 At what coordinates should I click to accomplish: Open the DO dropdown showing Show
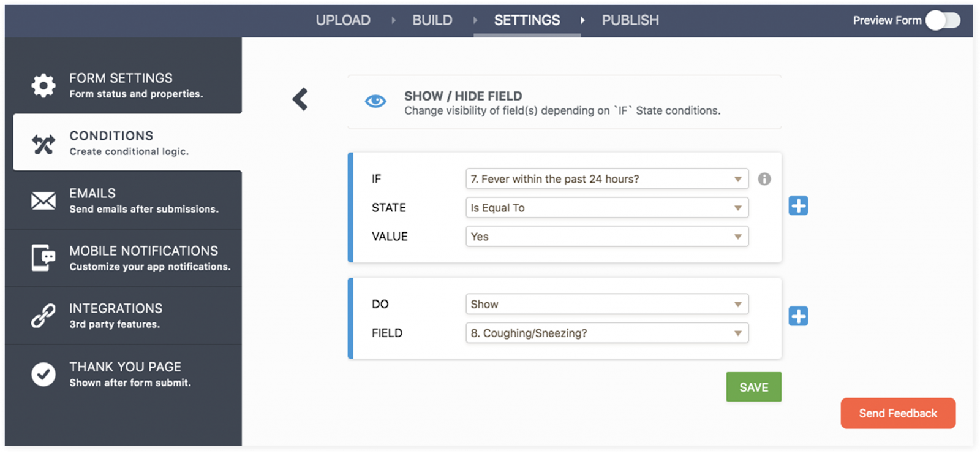[x=606, y=304]
